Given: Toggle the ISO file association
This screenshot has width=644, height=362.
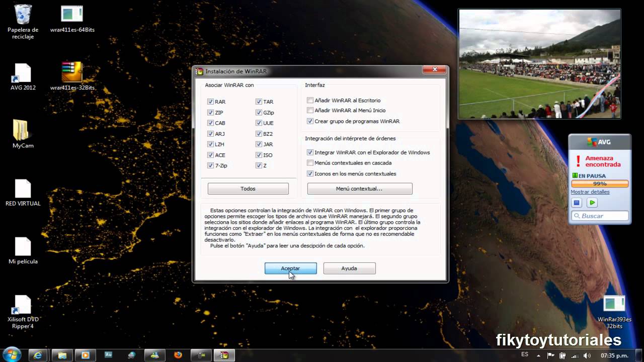Looking at the screenshot, I should (x=259, y=155).
